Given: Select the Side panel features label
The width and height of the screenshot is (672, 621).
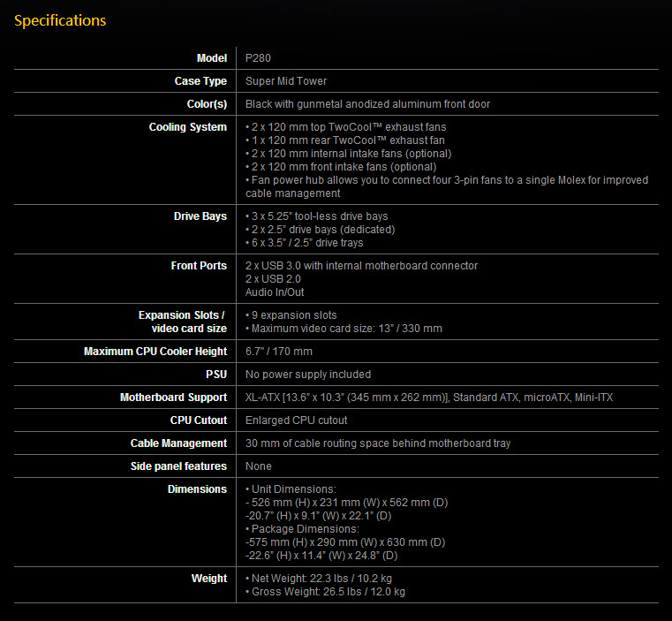Looking at the screenshot, I should click(178, 466).
